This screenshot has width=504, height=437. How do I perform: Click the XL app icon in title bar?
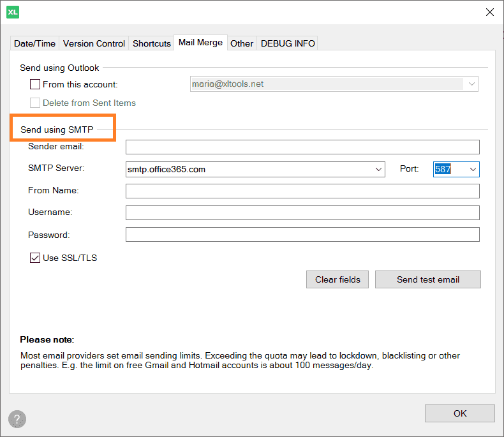[13, 12]
